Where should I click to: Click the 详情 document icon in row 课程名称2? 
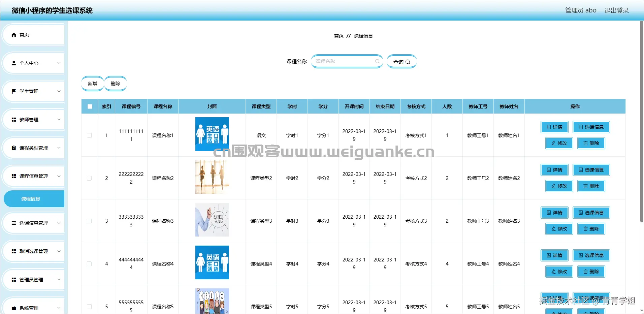click(x=549, y=170)
